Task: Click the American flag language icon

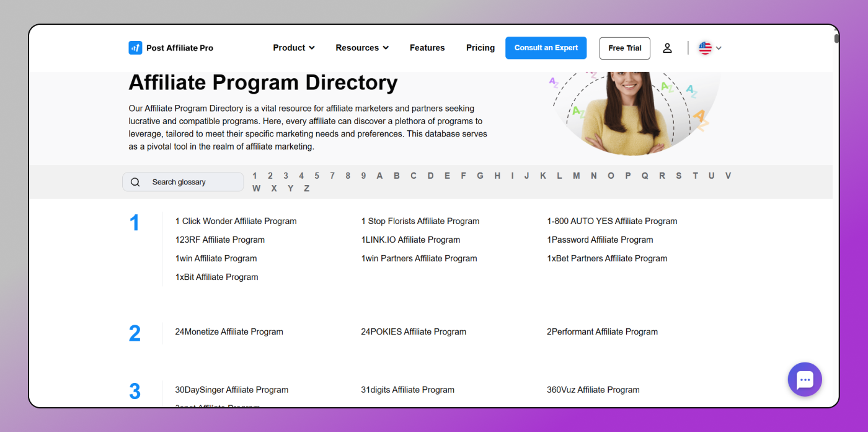Action: (704, 48)
